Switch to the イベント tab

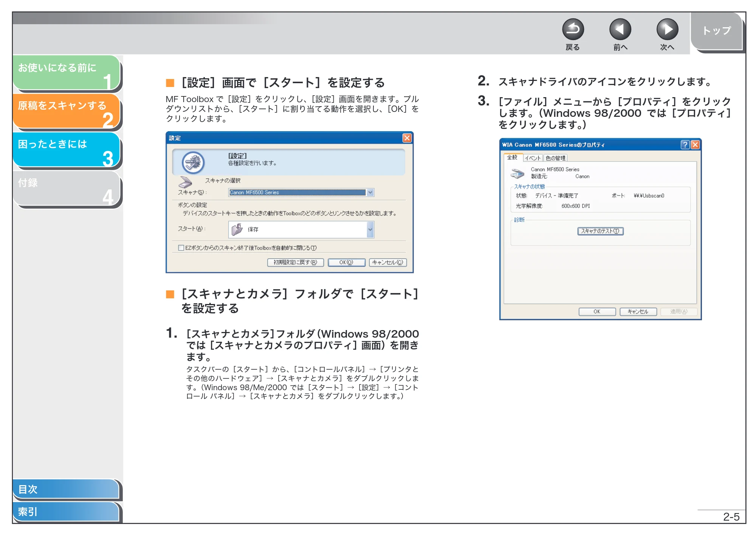coord(533,158)
